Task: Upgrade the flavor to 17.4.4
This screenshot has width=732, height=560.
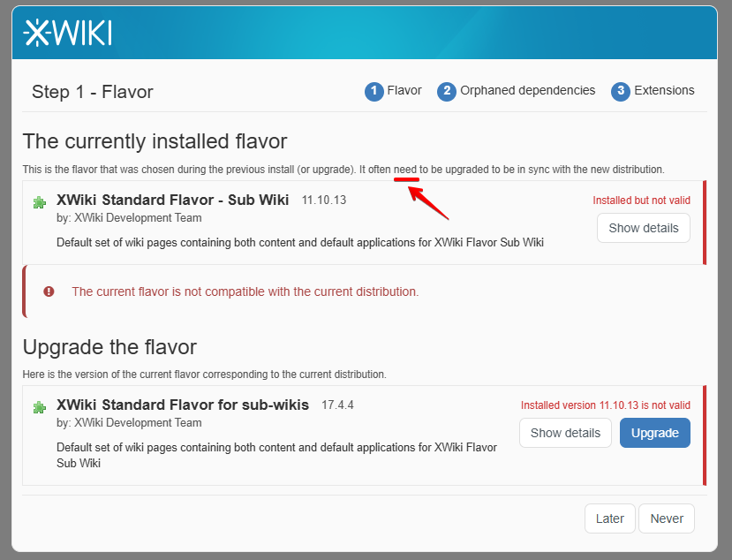Action: click(x=655, y=433)
